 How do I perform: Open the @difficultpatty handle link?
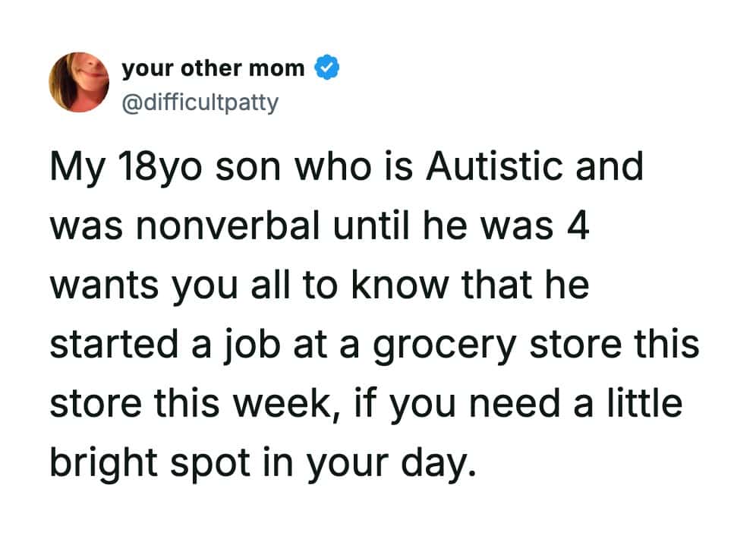(200, 100)
